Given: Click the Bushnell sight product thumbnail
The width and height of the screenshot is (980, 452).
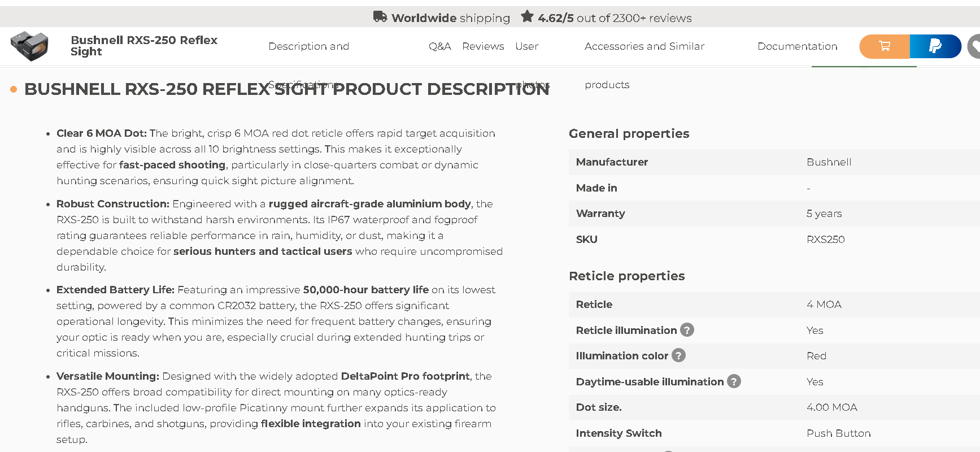Looking at the screenshot, I should 29,46.
